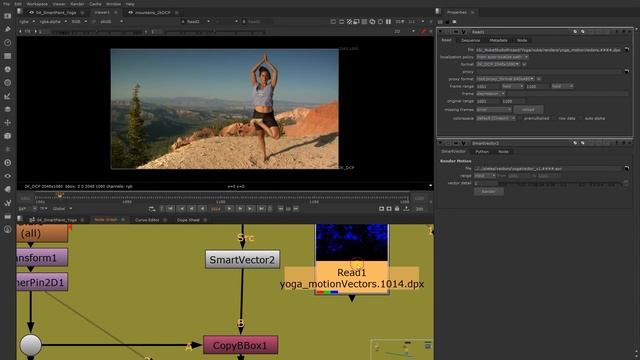The width and height of the screenshot is (640, 360).
Task: Toggle the red viewer icon at the right end
Action: tap(424, 31)
